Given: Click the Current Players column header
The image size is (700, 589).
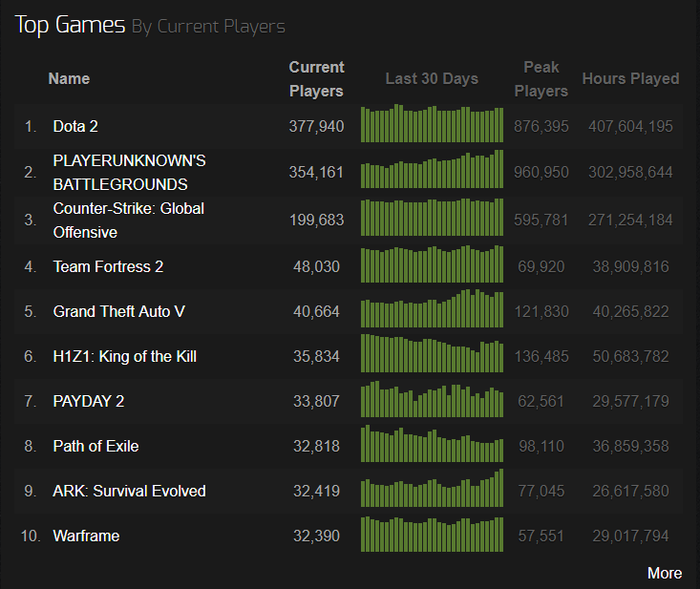Looking at the screenshot, I should [316, 79].
